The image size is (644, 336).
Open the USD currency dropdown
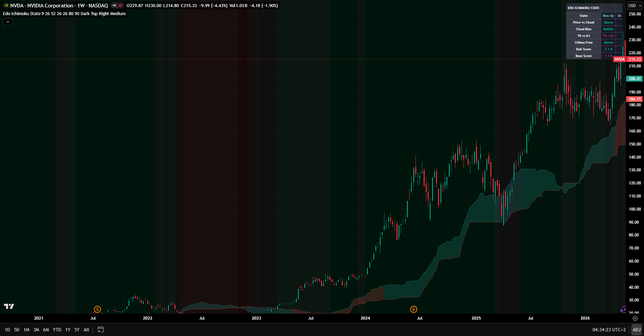(635, 6)
